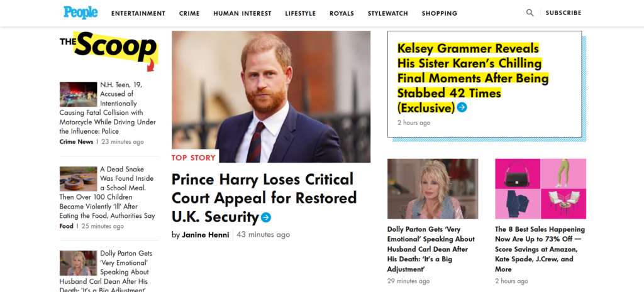This screenshot has width=644, height=292.
Task: Click blue arrow icon after Kelsey Grammer headline
Action: [x=462, y=107]
